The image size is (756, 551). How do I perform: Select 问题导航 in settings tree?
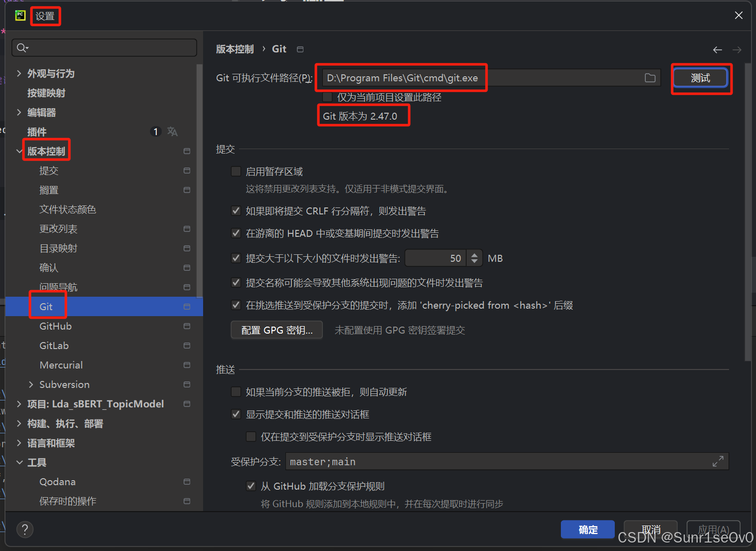point(58,287)
